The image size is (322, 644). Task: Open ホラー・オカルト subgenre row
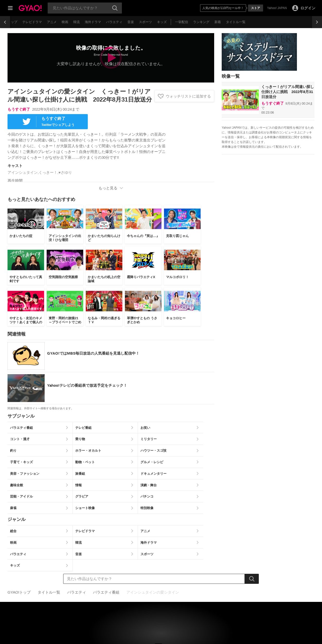(x=105, y=451)
